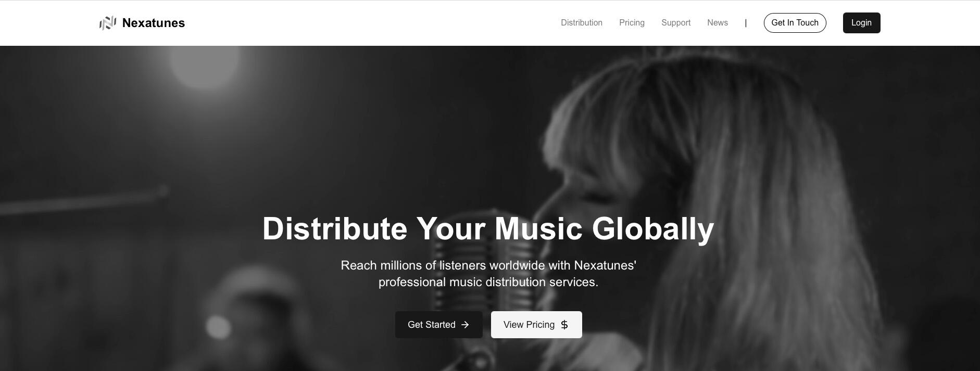Go to the Support page
Screen dimensions: 980x371
[x=676, y=23]
